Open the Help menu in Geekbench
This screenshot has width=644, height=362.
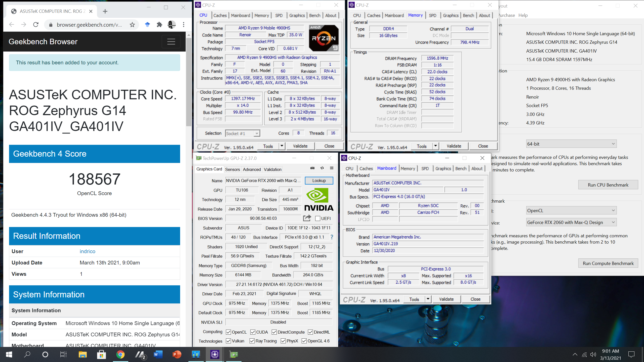[523, 15]
